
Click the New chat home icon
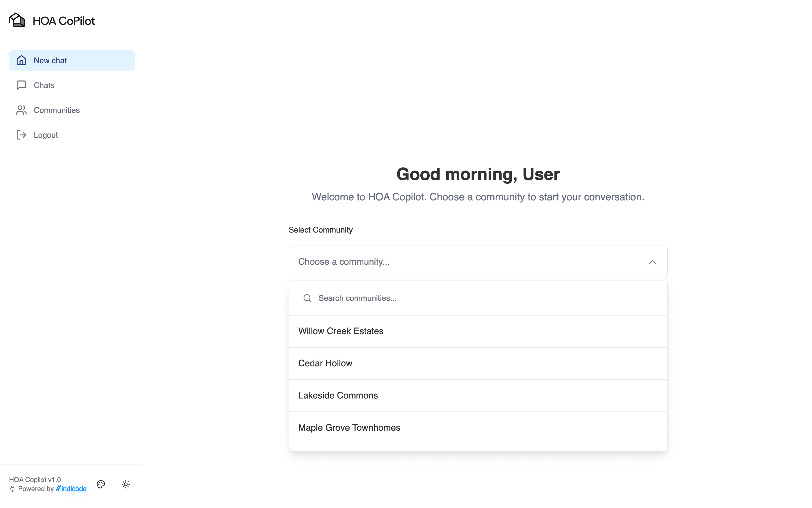(21, 60)
